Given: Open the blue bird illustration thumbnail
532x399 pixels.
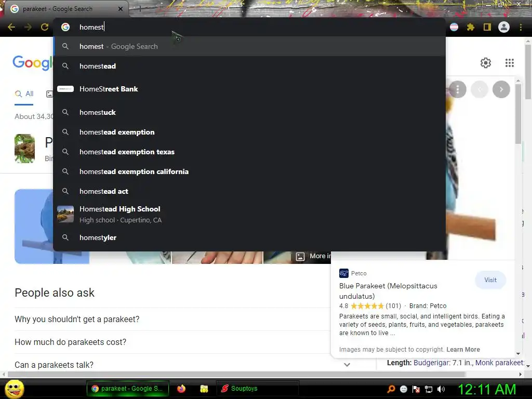Looking at the screenshot, I should tap(34, 227).
